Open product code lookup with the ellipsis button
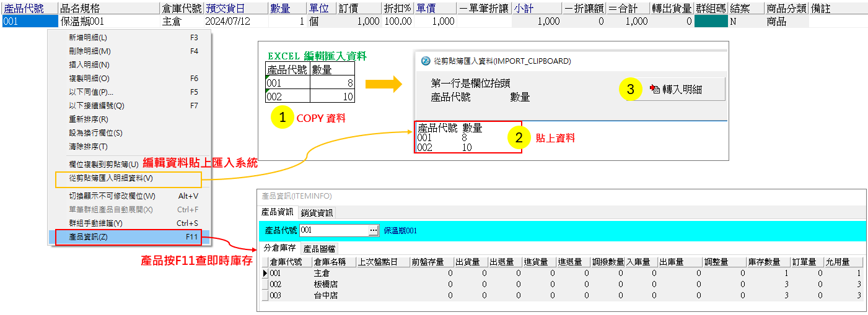 (x=373, y=230)
